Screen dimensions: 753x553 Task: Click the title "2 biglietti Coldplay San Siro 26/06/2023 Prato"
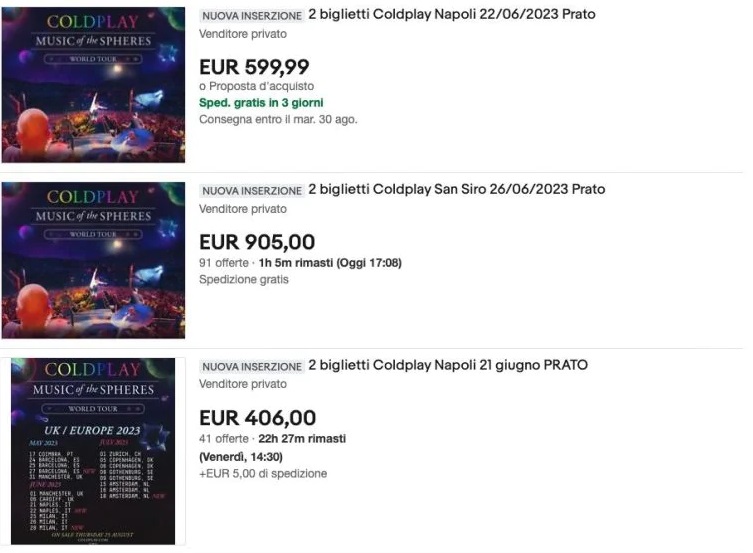click(x=456, y=189)
